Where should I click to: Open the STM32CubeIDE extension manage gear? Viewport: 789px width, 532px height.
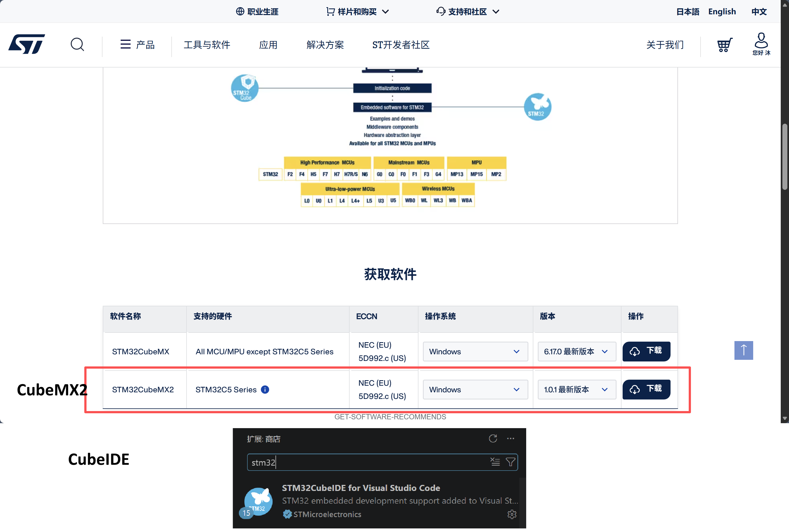point(512,514)
